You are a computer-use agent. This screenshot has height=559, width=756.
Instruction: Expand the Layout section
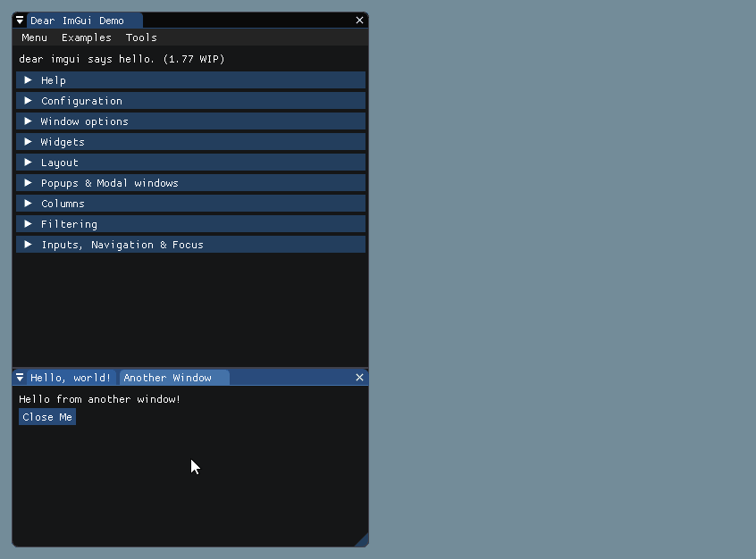[x=60, y=162]
